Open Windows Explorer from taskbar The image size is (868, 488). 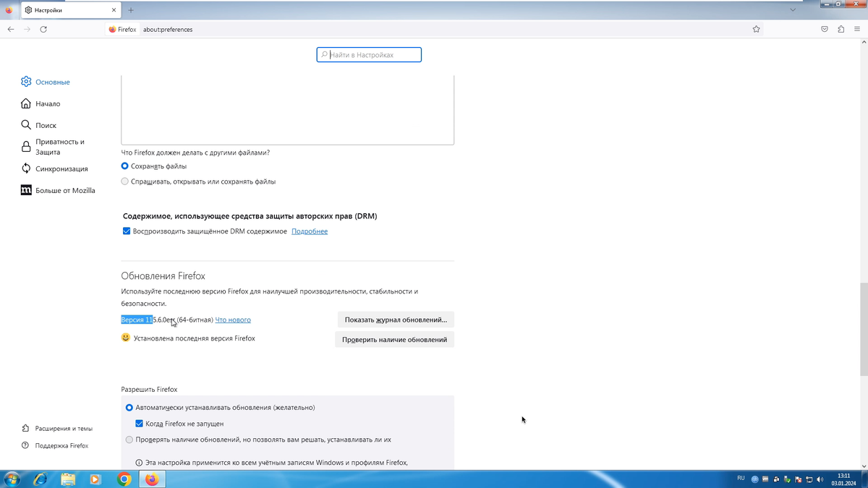point(68,479)
